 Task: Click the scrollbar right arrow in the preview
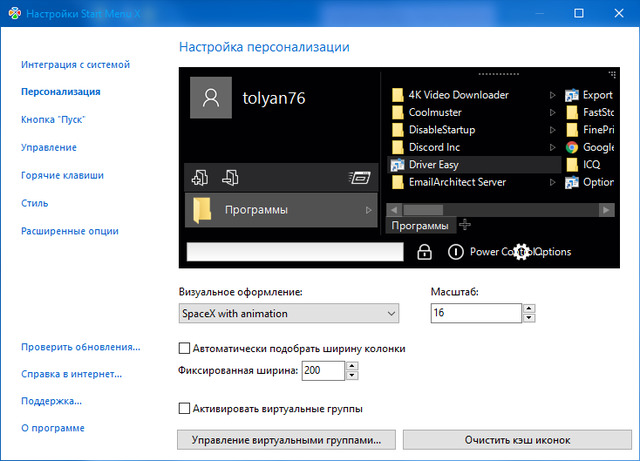(606, 210)
